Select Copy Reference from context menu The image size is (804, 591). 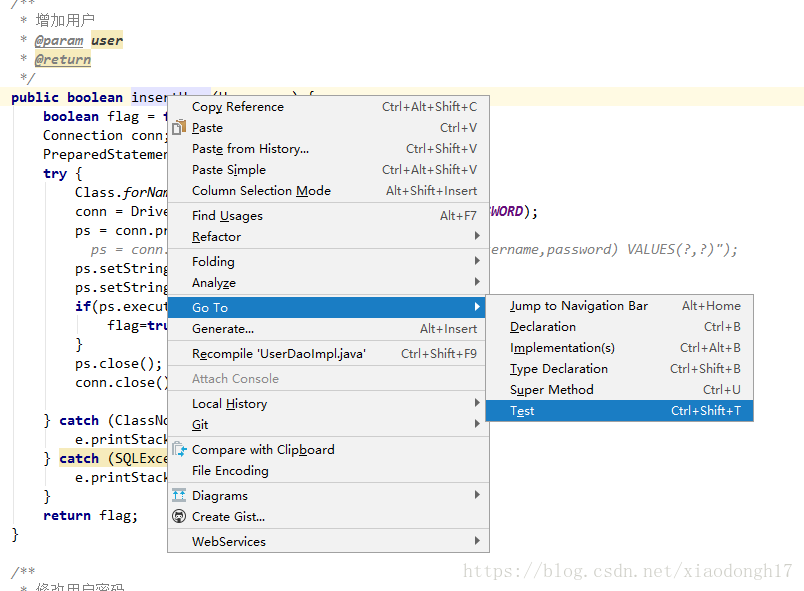(x=328, y=107)
